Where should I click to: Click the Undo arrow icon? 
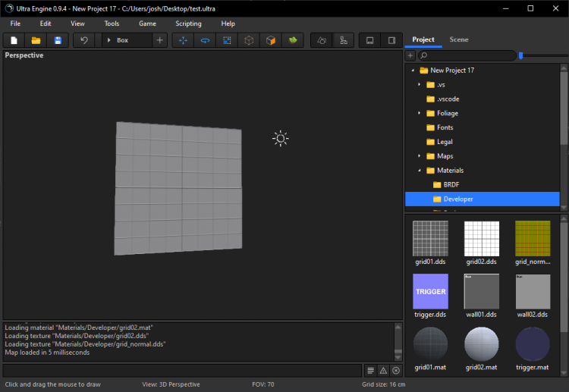(84, 40)
